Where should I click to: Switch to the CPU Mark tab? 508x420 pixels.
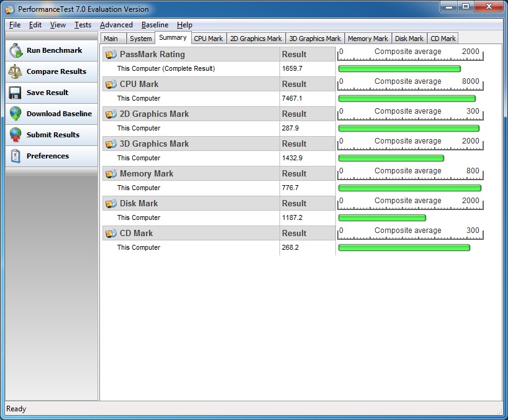coord(208,39)
